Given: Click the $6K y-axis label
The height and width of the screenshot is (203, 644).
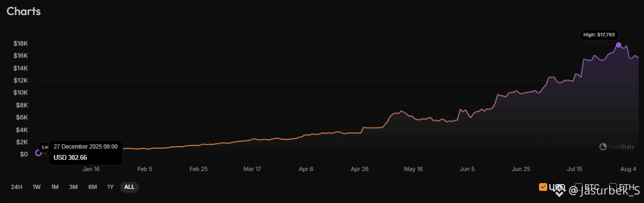Looking at the screenshot, I should [x=22, y=117].
